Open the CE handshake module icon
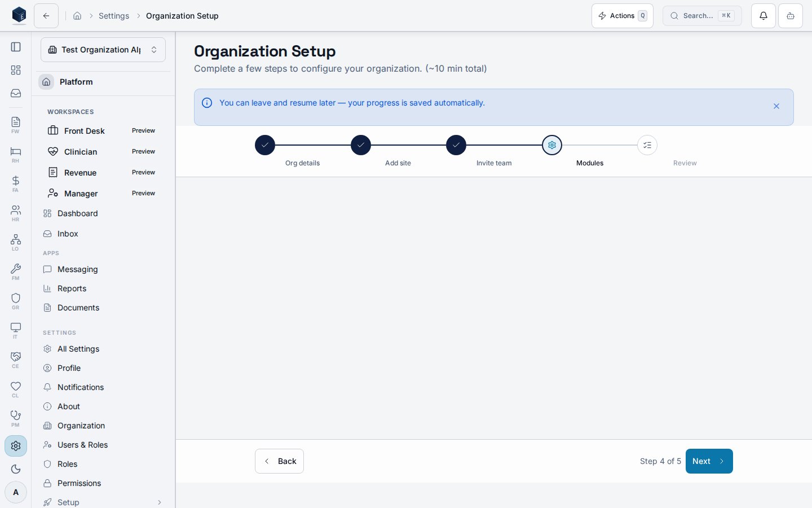 click(16, 360)
